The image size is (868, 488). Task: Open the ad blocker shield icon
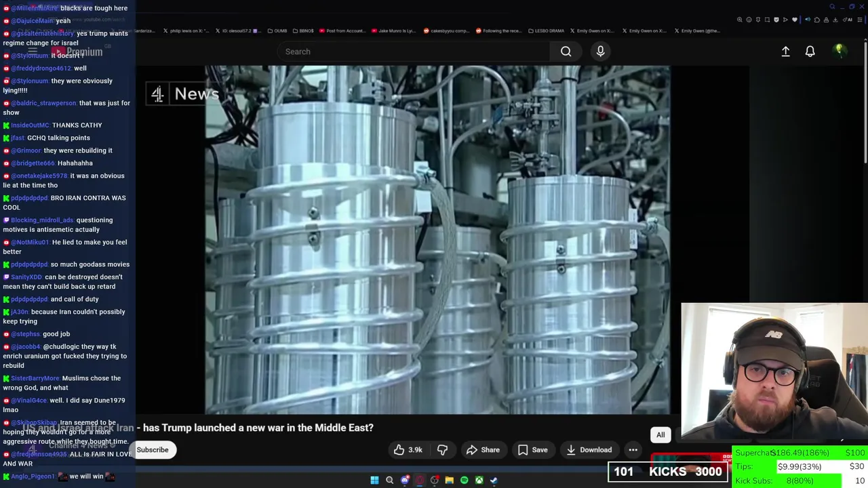[776, 20]
